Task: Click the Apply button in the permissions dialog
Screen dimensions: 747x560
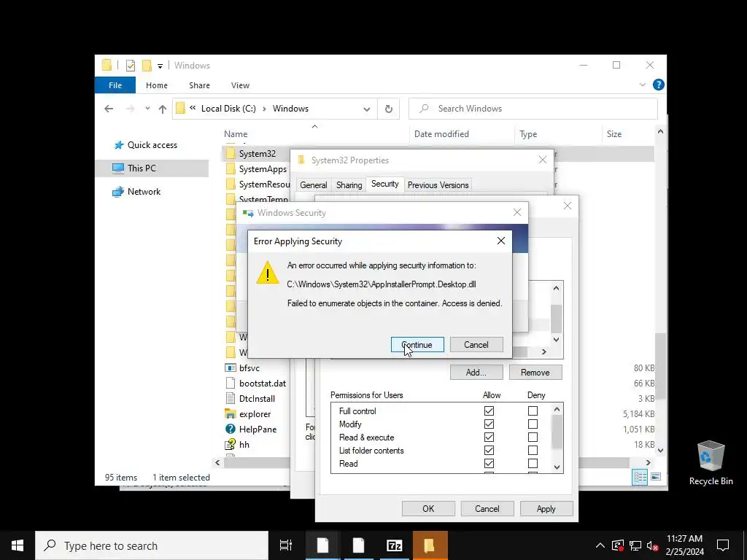Action: 546,508
